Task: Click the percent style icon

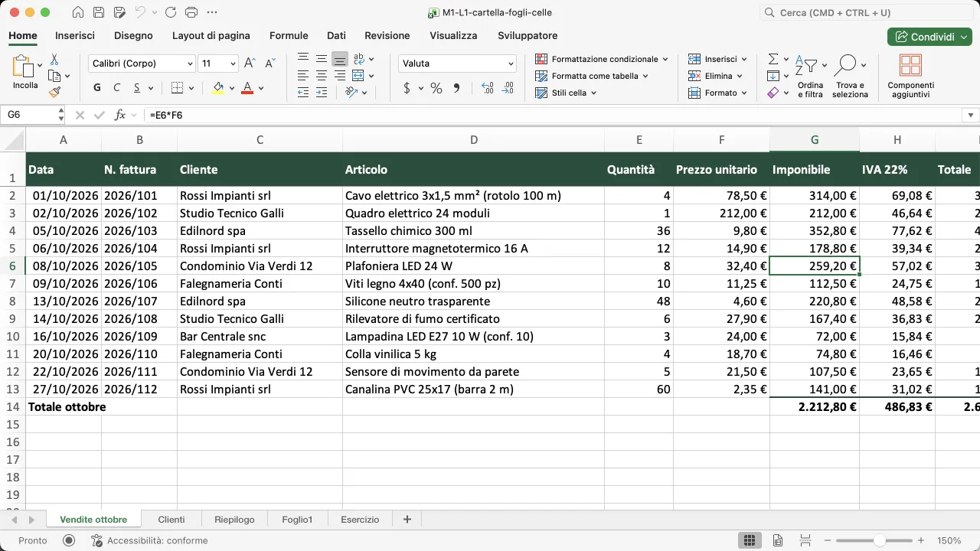Action: 436,88
